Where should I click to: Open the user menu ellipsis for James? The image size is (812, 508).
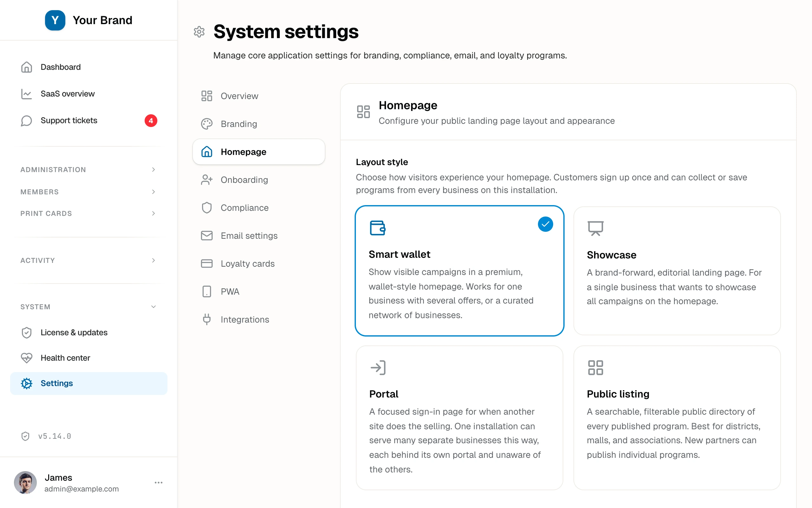tap(158, 483)
